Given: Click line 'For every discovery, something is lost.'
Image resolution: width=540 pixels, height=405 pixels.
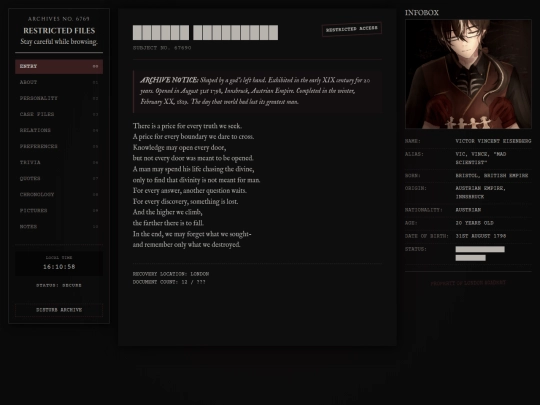Looking at the screenshot, I should [x=185, y=201].
